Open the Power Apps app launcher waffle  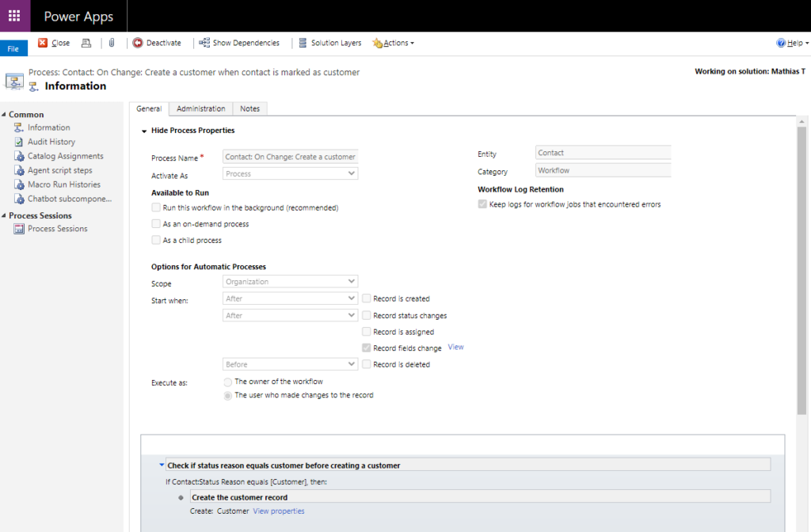(14, 16)
